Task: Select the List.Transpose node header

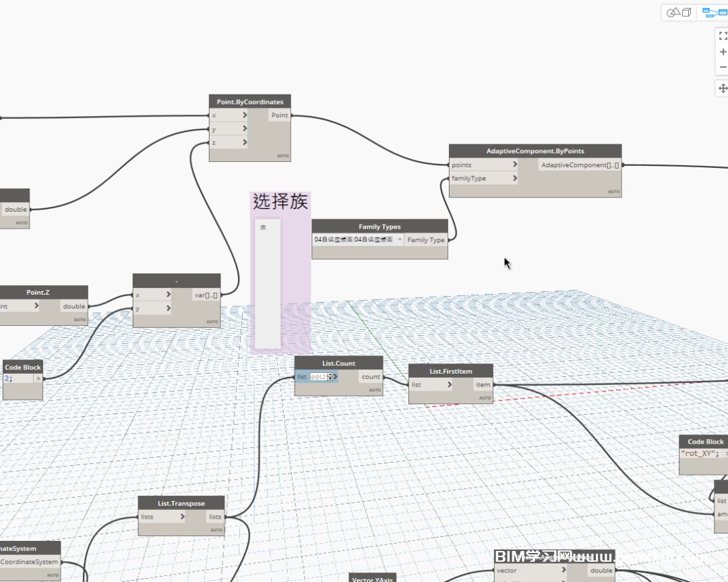Action: tap(181, 503)
